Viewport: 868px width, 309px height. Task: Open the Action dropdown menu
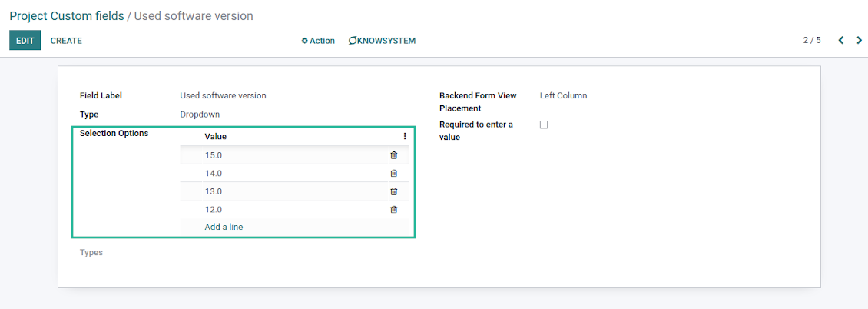point(318,41)
